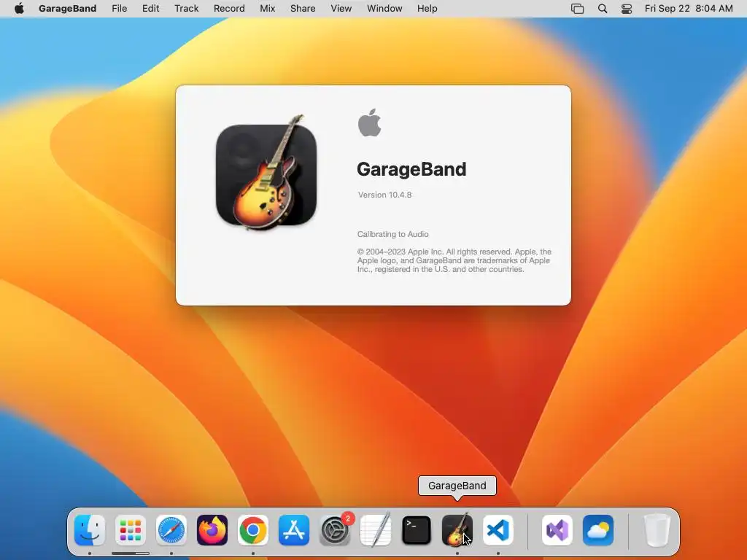The height and width of the screenshot is (560, 747).
Task: Open Control Center in the menu bar
Action: pos(627,9)
